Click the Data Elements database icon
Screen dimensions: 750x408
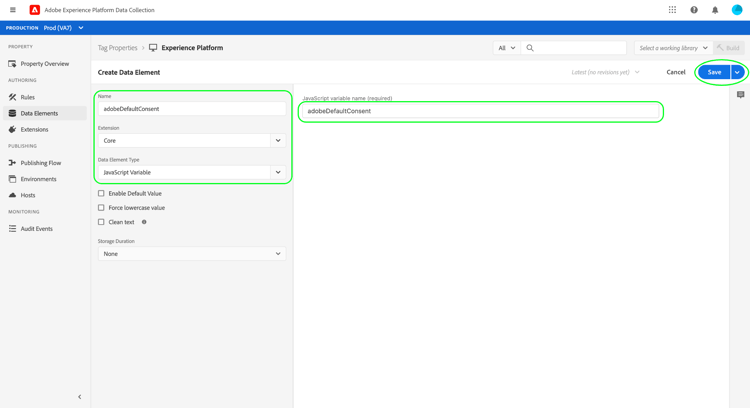(12, 113)
